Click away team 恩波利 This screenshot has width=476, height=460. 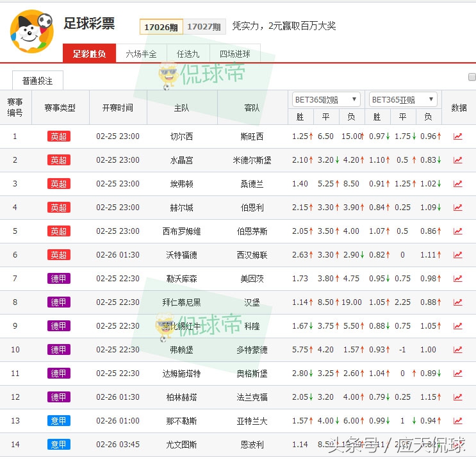coord(252,444)
